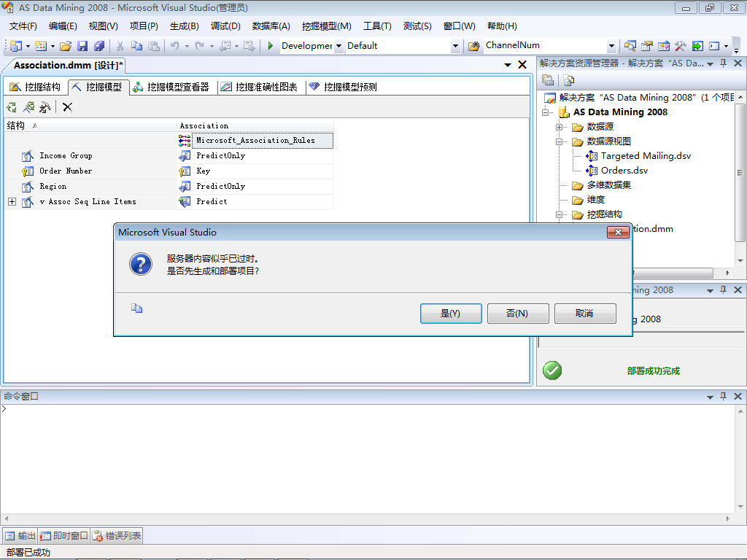747x560 pixels.
Task: Open the 文件(F) menu
Action: coord(23,26)
